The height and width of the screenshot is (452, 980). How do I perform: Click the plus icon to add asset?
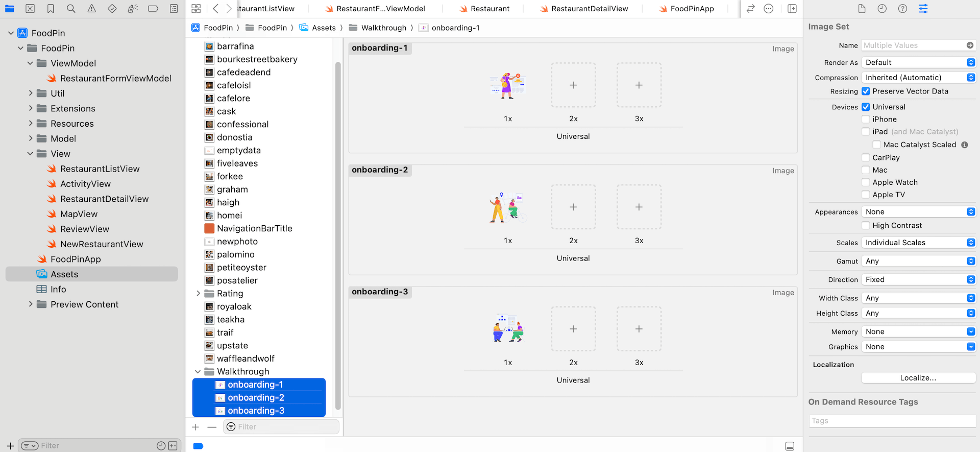[195, 427]
